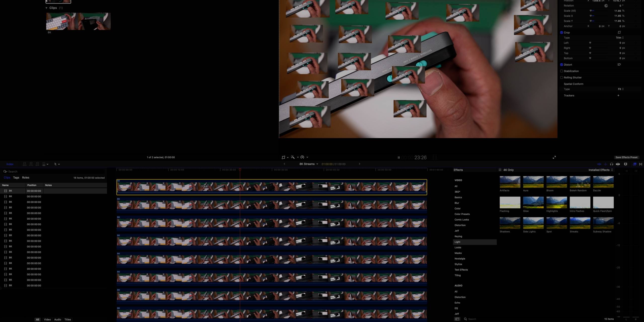
Task: Toggle the Effects browser icon
Action: 634,164
